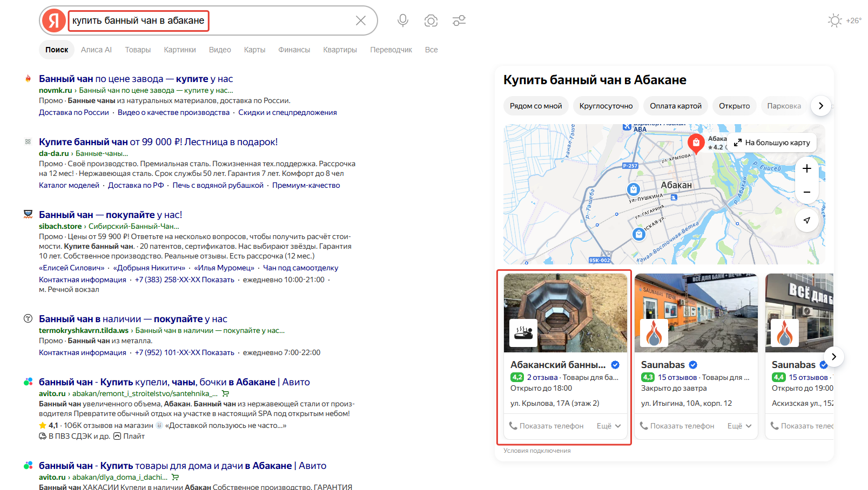Open 'Банный чан — покупайте у нас!' result
The width and height of the screenshot is (868, 490).
coord(111,215)
